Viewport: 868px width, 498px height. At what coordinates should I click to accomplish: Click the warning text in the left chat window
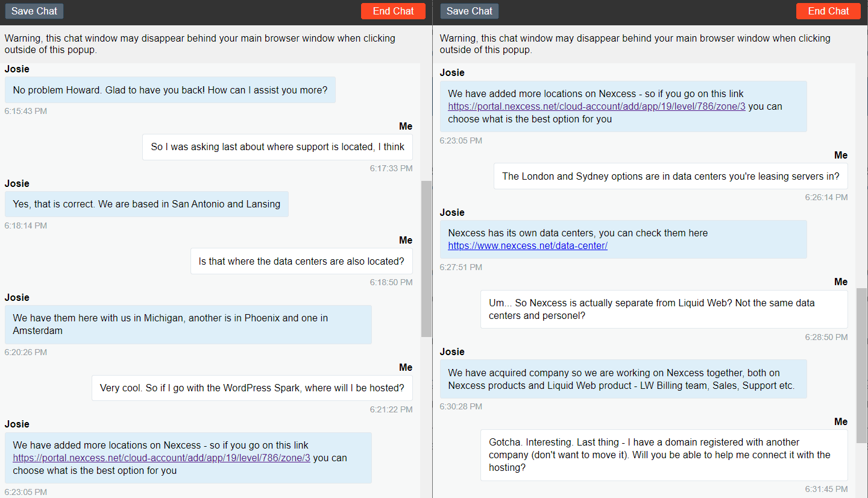coord(200,44)
